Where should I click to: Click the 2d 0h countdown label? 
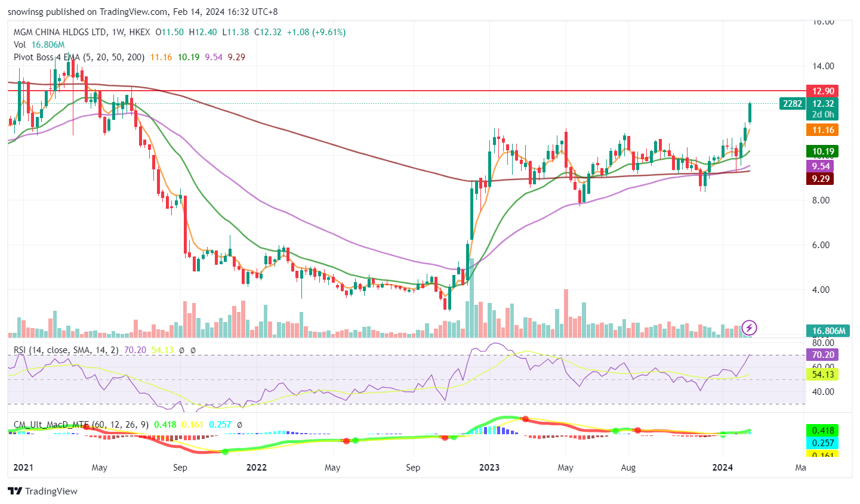pyautogui.click(x=822, y=115)
